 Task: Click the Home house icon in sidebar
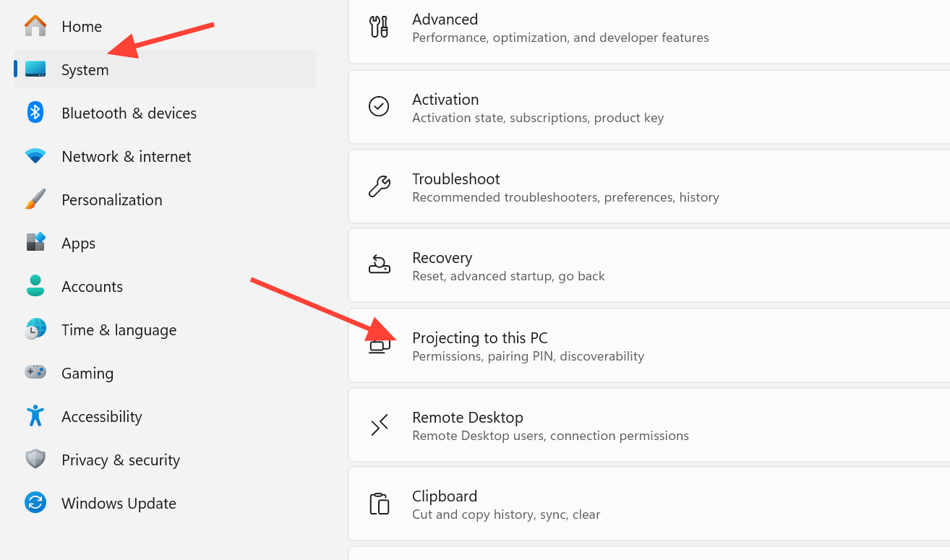pyautogui.click(x=35, y=26)
